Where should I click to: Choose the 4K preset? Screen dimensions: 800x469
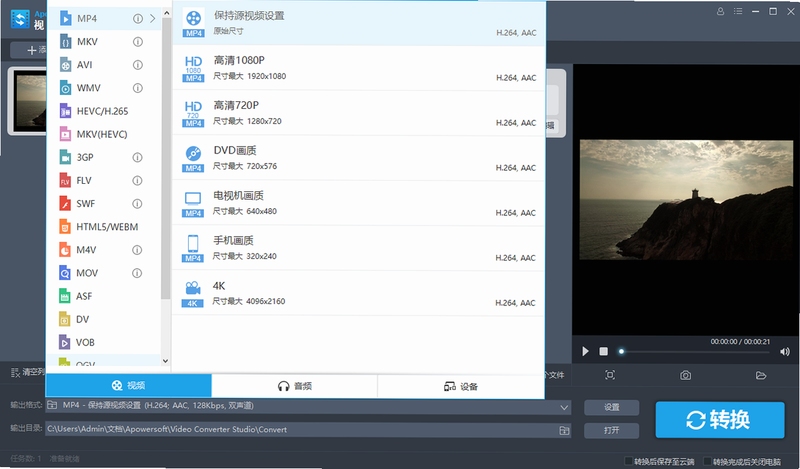pos(359,293)
